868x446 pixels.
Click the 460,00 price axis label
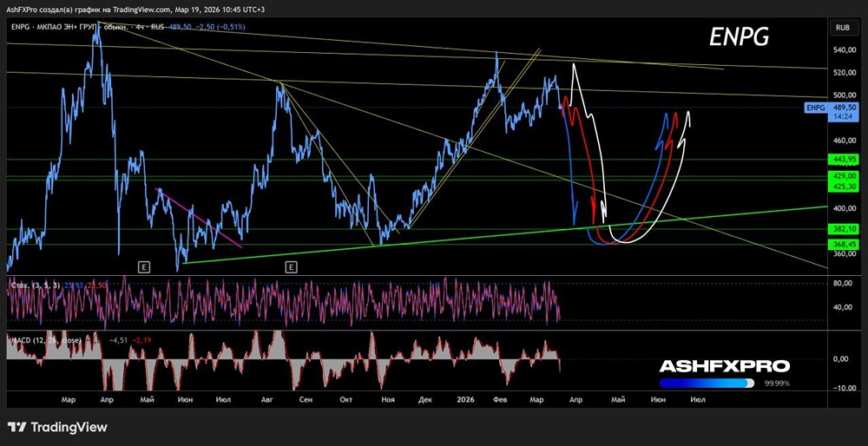[844, 141]
